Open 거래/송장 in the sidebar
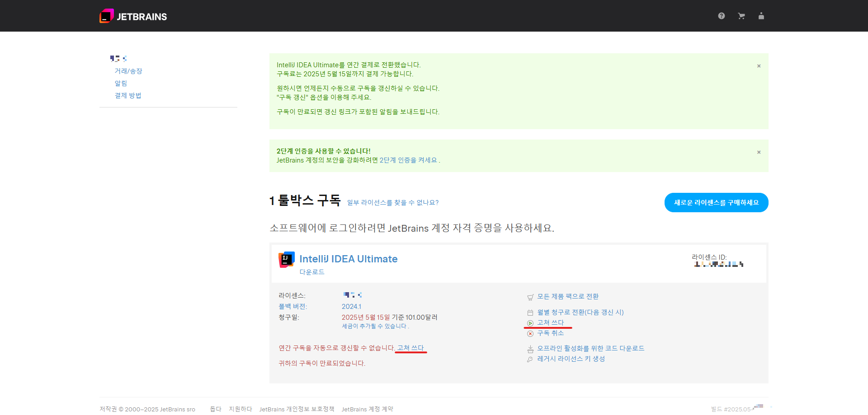This screenshot has width=868, height=415. point(128,71)
